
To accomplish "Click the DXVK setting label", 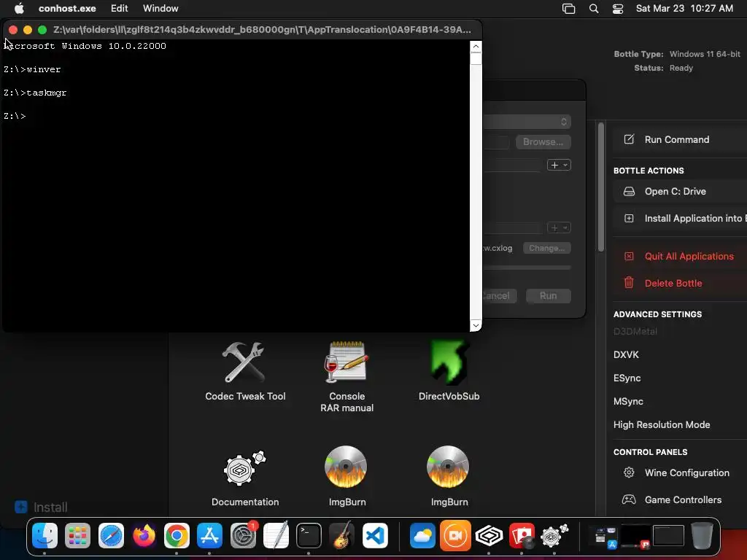I will click(626, 355).
